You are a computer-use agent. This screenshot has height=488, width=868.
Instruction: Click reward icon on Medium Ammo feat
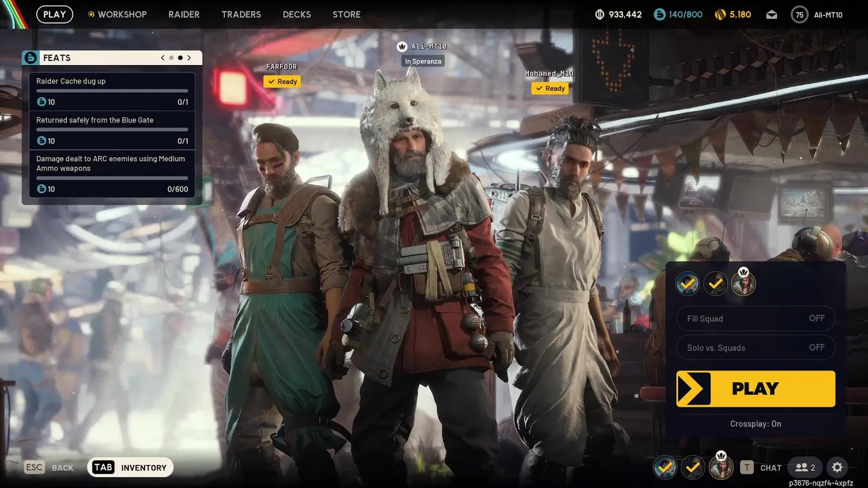point(41,189)
